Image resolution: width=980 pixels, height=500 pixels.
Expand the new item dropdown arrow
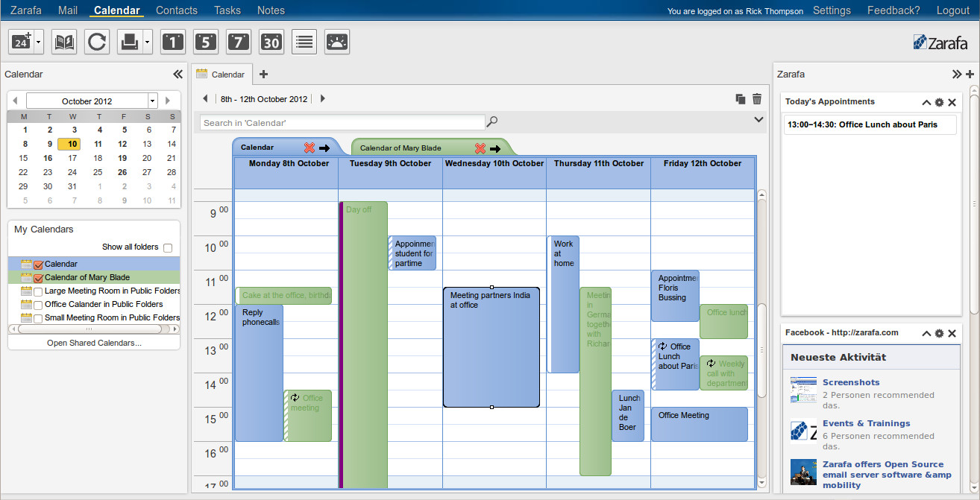click(x=39, y=42)
